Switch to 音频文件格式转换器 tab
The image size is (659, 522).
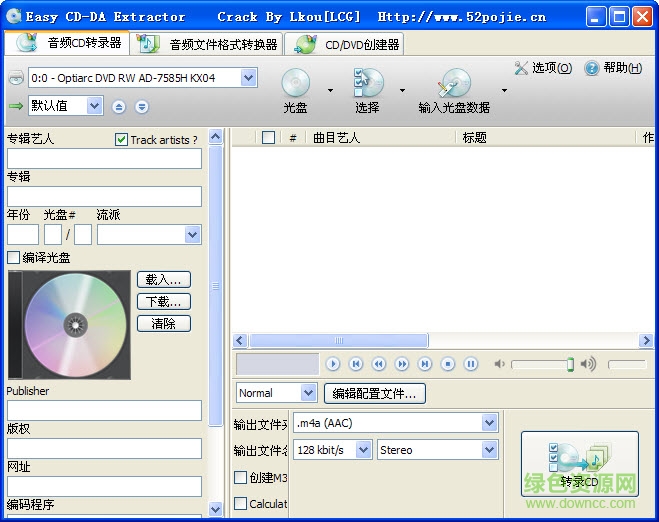209,44
